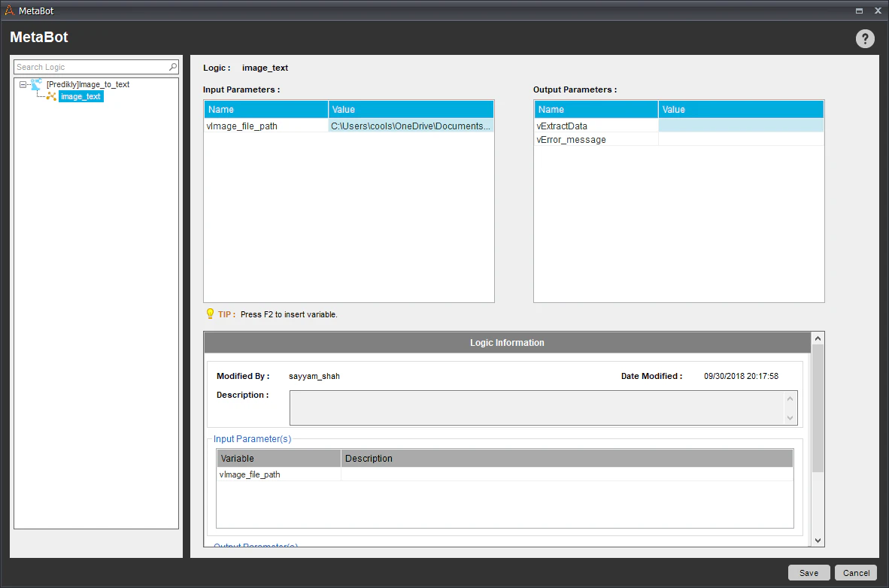Click the Logic Information scroll down arrow
Image resolution: width=889 pixels, height=588 pixels.
coord(818,541)
